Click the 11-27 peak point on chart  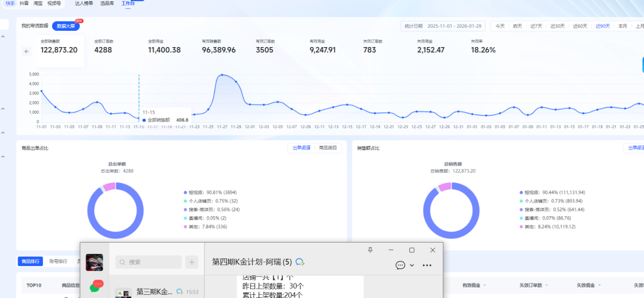tap(221, 75)
